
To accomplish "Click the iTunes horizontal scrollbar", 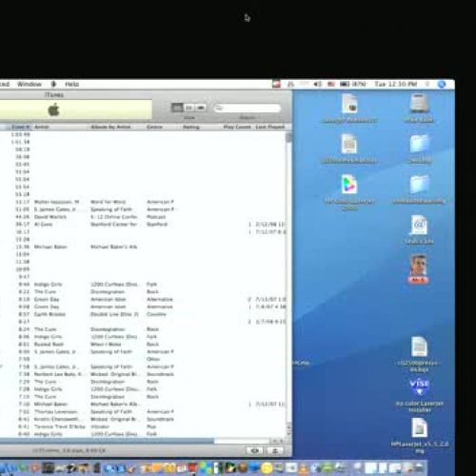I will tap(108, 441).
